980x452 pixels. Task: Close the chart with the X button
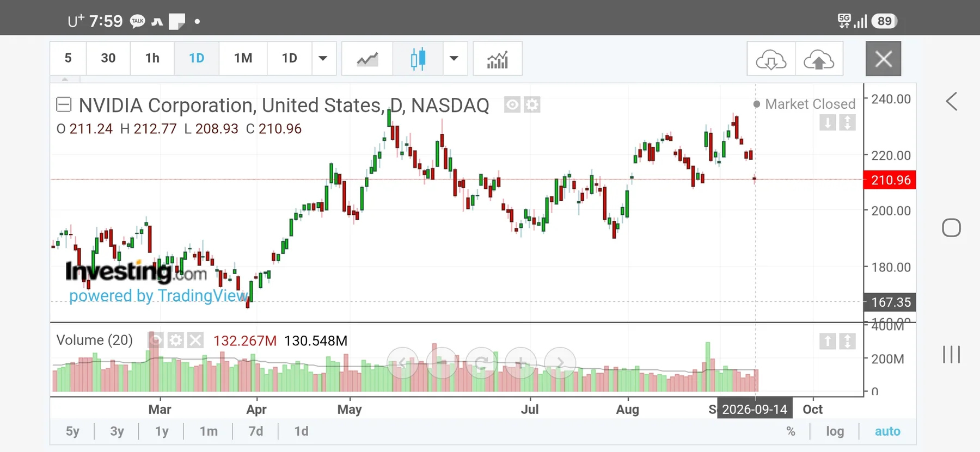883,58
